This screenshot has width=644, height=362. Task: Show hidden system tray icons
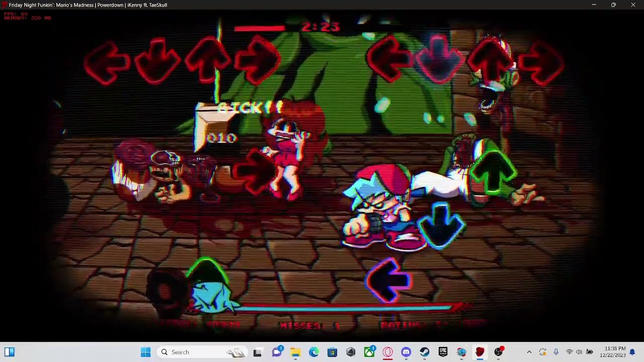click(529, 352)
